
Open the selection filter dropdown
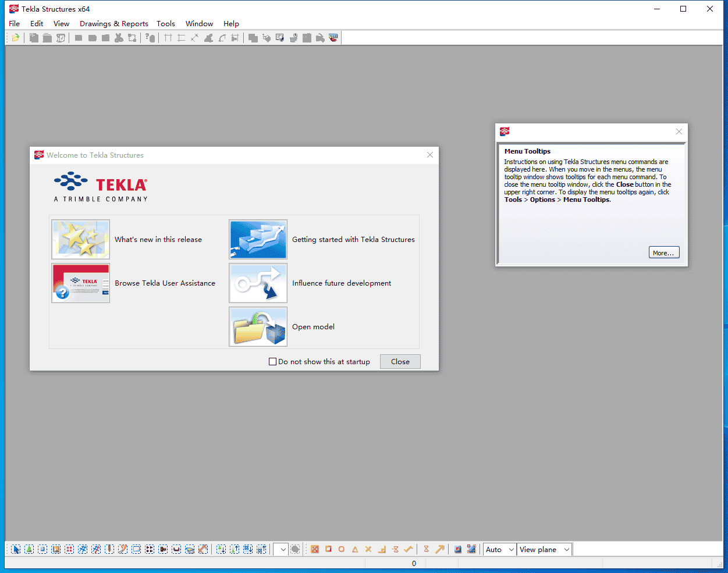coord(282,549)
